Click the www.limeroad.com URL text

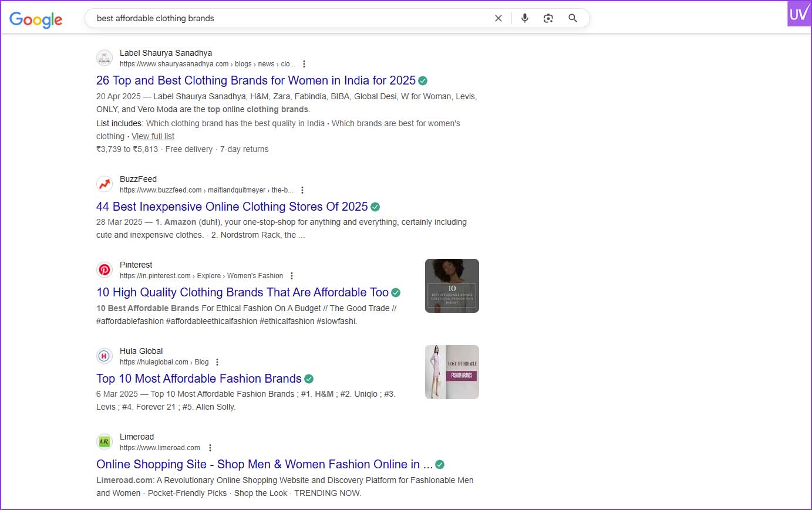click(x=160, y=448)
